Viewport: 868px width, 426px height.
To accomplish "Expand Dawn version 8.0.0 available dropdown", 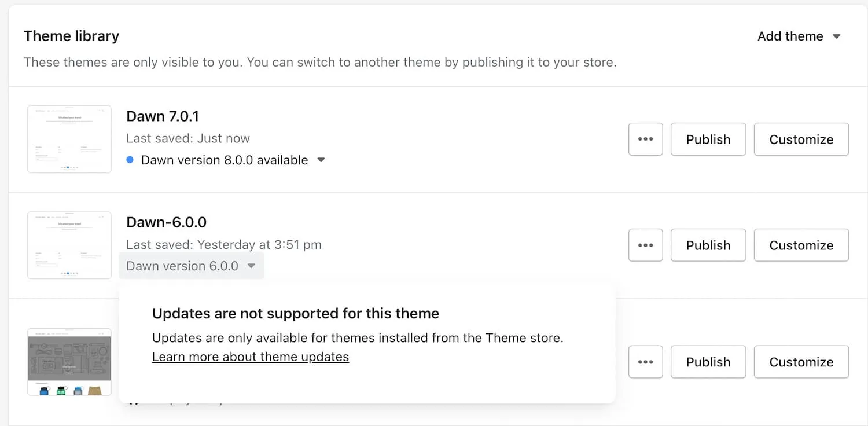I will click(x=321, y=160).
